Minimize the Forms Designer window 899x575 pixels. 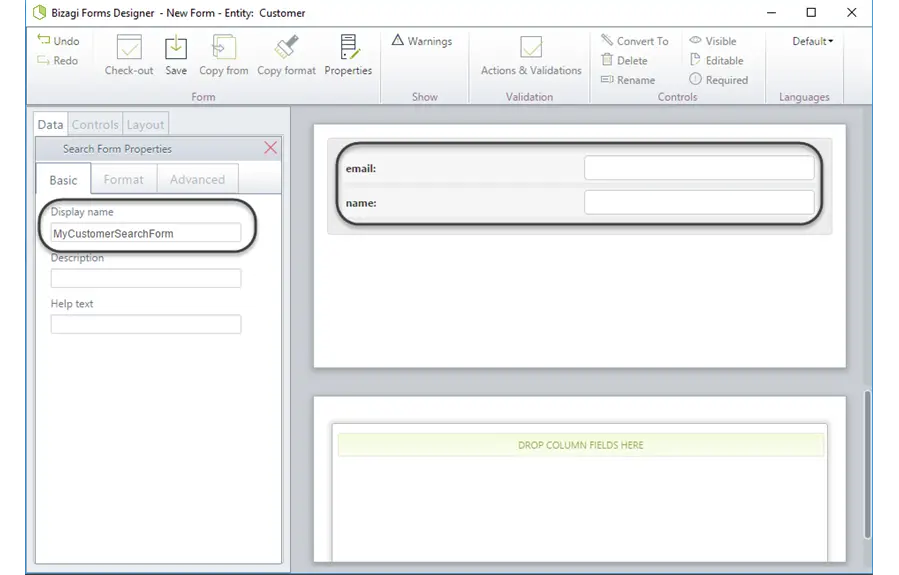(x=771, y=12)
